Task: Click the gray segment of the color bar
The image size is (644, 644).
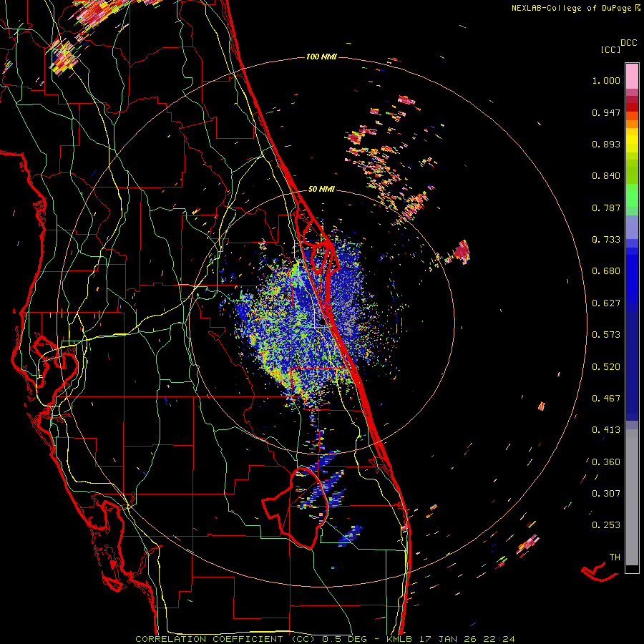Action: pos(632,497)
